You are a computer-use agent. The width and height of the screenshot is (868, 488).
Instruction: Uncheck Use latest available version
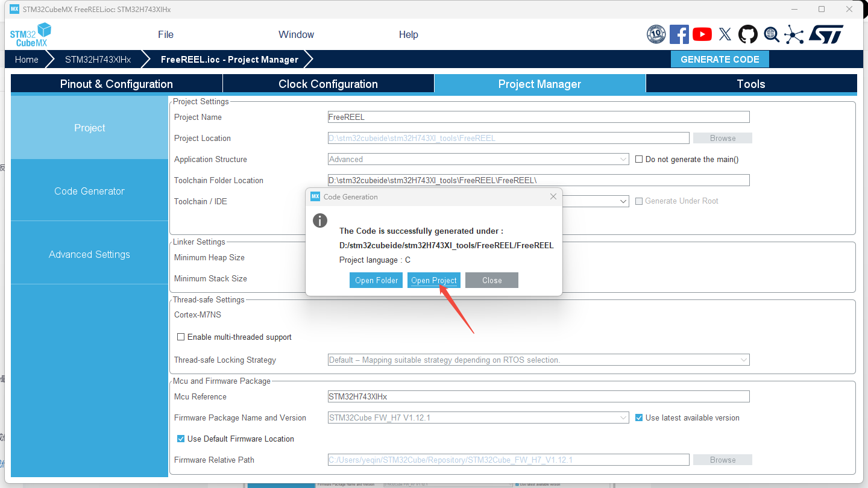640,418
